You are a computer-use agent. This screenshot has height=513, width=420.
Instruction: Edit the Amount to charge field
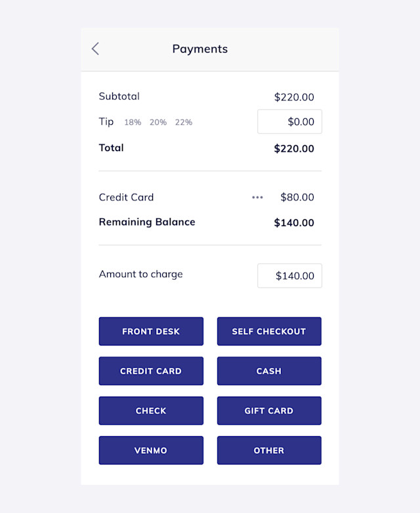tap(289, 276)
